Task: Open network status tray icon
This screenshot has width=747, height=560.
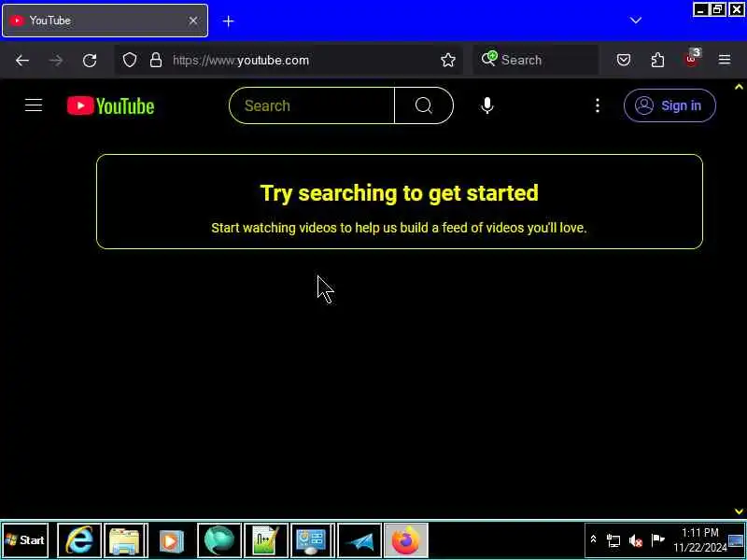Action: pos(613,540)
